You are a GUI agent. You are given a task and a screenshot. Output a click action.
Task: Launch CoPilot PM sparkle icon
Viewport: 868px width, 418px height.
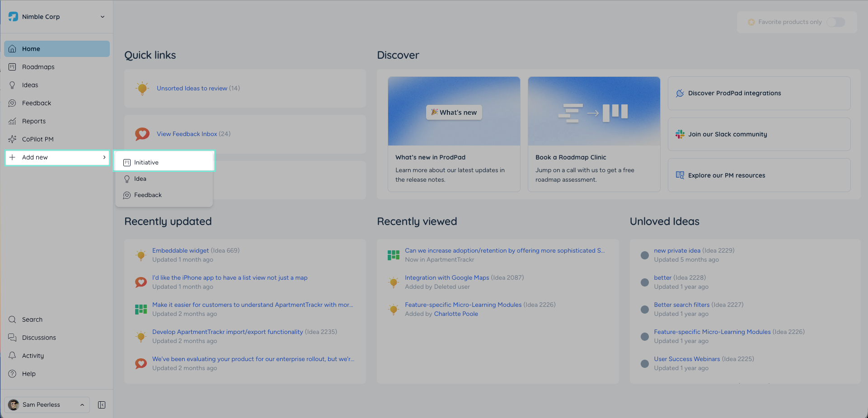click(13, 139)
